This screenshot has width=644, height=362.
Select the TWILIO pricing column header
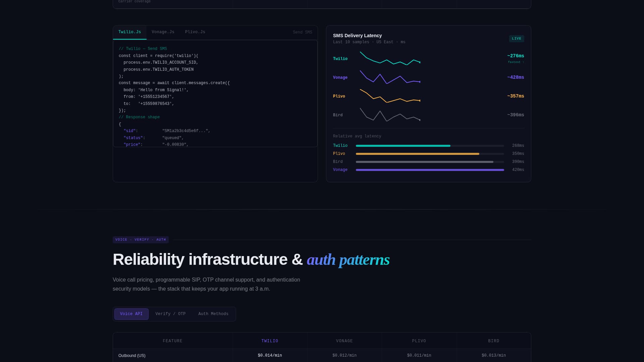coord(270,341)
